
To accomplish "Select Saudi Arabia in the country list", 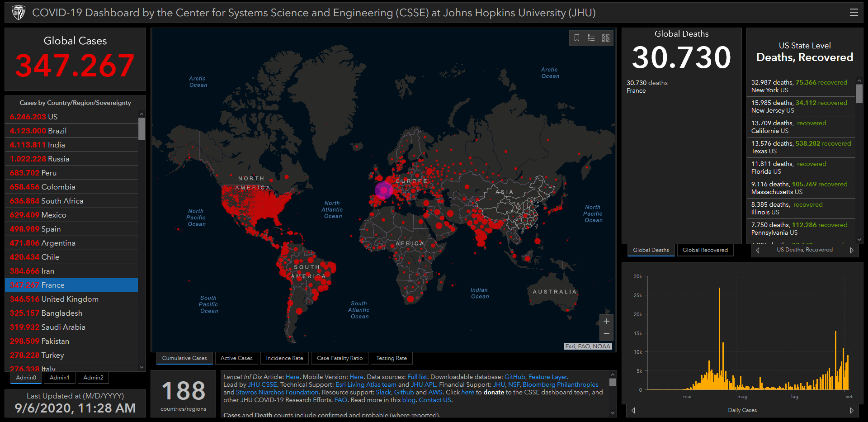I will [71, 327].
